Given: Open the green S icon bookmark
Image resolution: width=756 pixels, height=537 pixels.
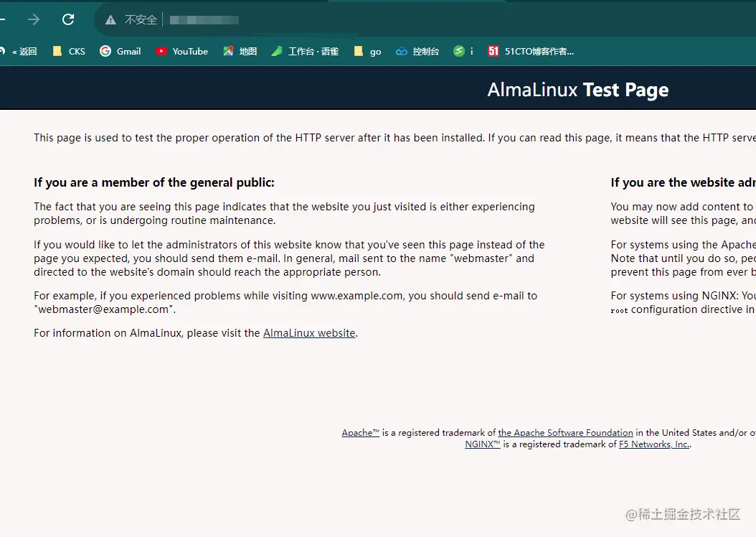Looking at the screenshot, I should [x=463, y=51].
